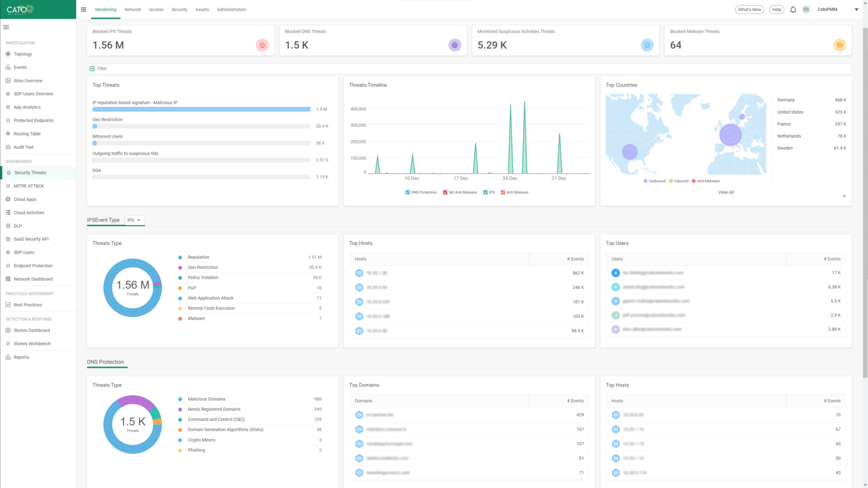The image size is (868, 488).
Task: Open the app launcher grid icon
Action: click(83, 9)
